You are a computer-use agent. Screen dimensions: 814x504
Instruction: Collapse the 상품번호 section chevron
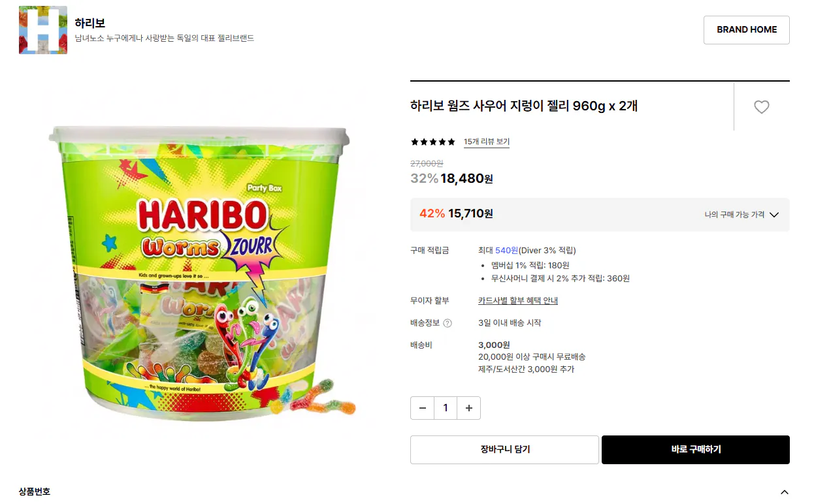coord(784,490)
